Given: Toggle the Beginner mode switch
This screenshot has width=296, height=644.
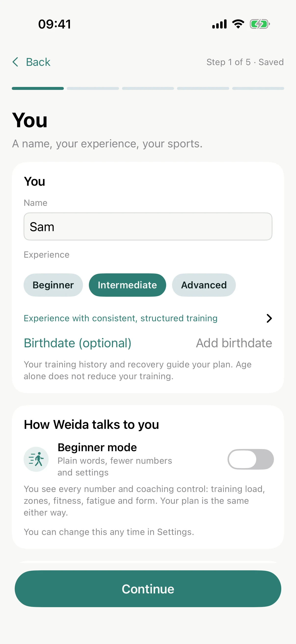Looking at the screenshot, I should click(251, 459).
